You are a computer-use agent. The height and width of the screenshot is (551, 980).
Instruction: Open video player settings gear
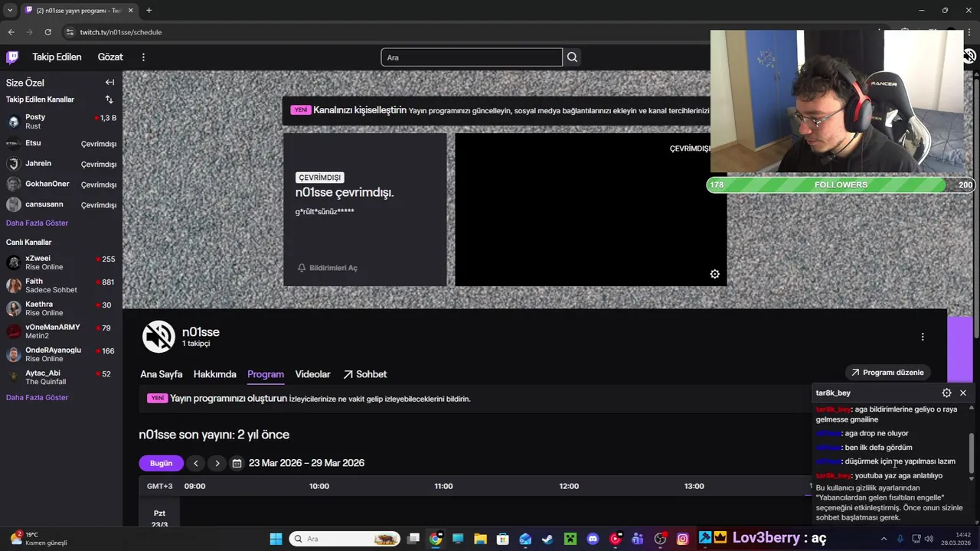pos(714,274)
